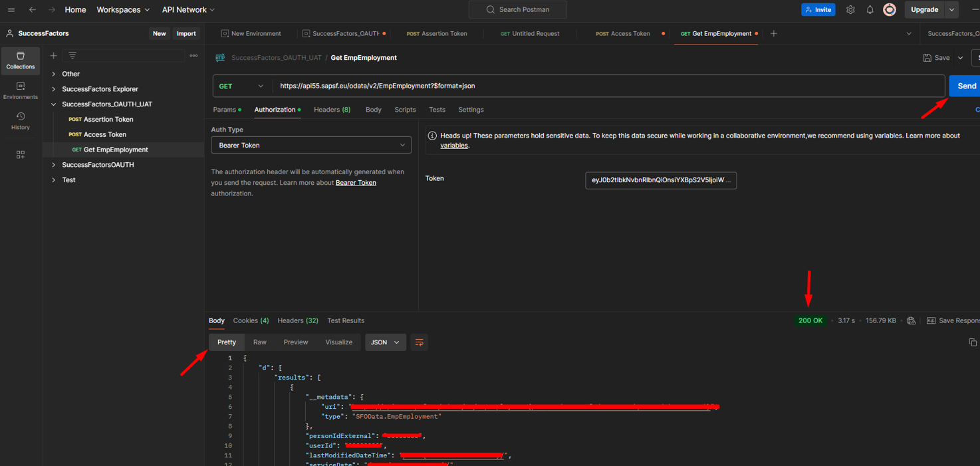980x466 pixels.
Task: Open the collections more options ellipsis
Action: pyautogui.click(x=193, y=56)
